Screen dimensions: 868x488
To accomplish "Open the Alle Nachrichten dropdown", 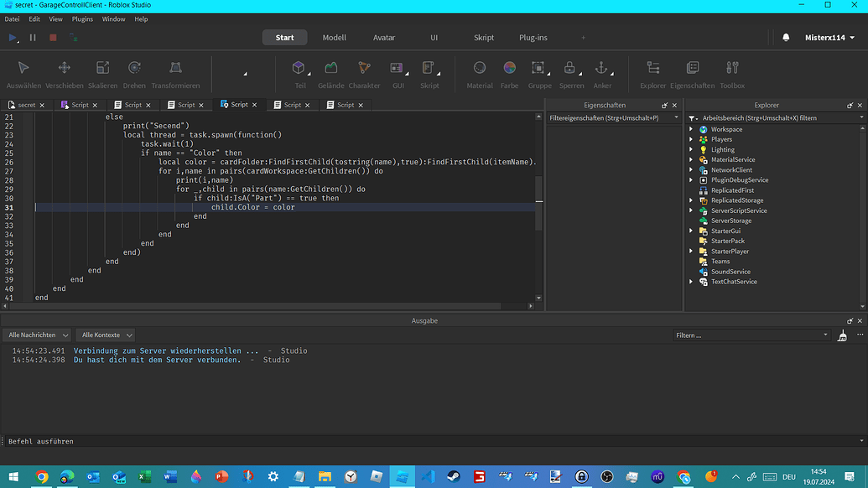I will tap(37, 335).
